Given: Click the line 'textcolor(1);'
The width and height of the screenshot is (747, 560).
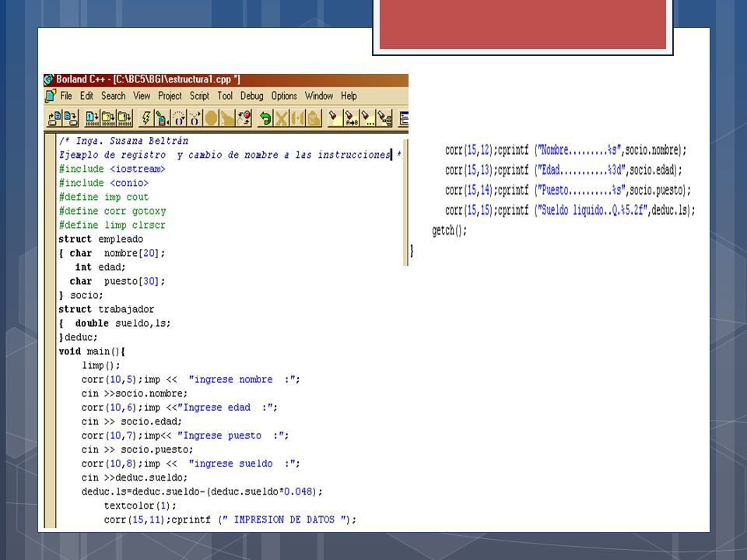Looking at the screenshot, I should click(140, 506).
